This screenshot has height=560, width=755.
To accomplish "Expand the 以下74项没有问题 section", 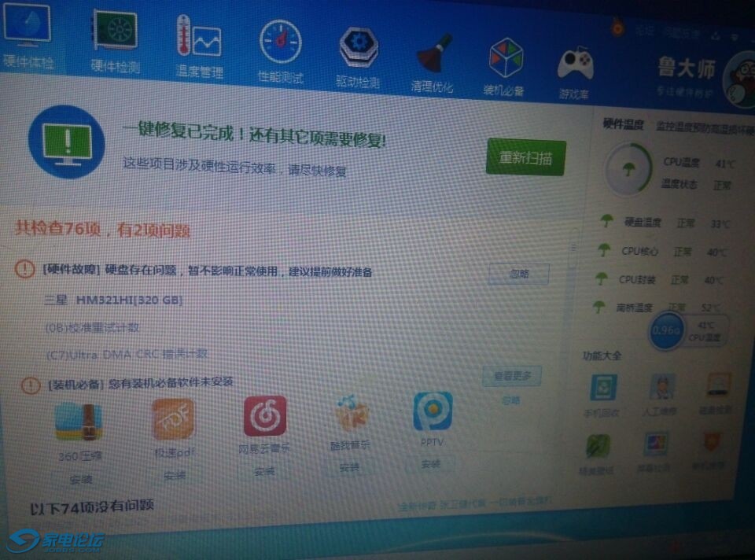I will coord(92,507).
